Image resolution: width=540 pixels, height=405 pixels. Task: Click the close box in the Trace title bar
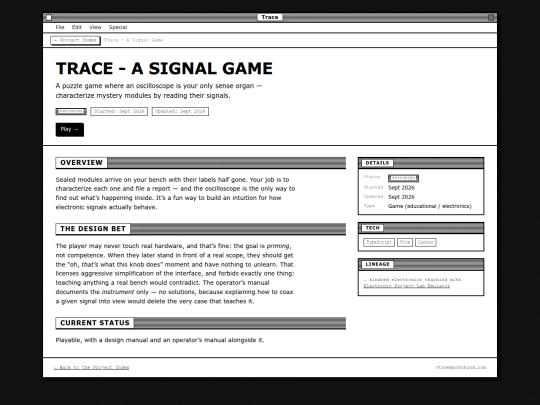point(49,17)
